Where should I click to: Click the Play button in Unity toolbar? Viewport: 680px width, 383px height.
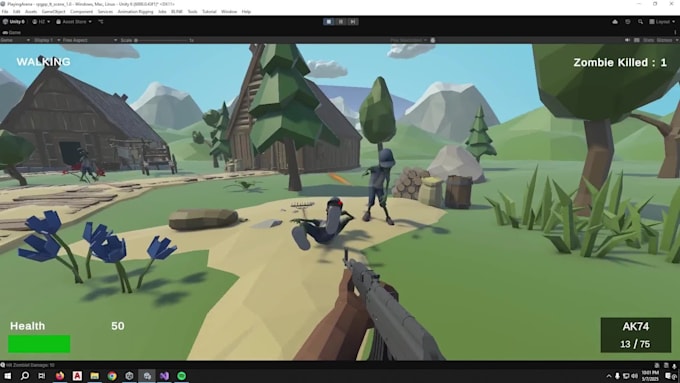328,21
